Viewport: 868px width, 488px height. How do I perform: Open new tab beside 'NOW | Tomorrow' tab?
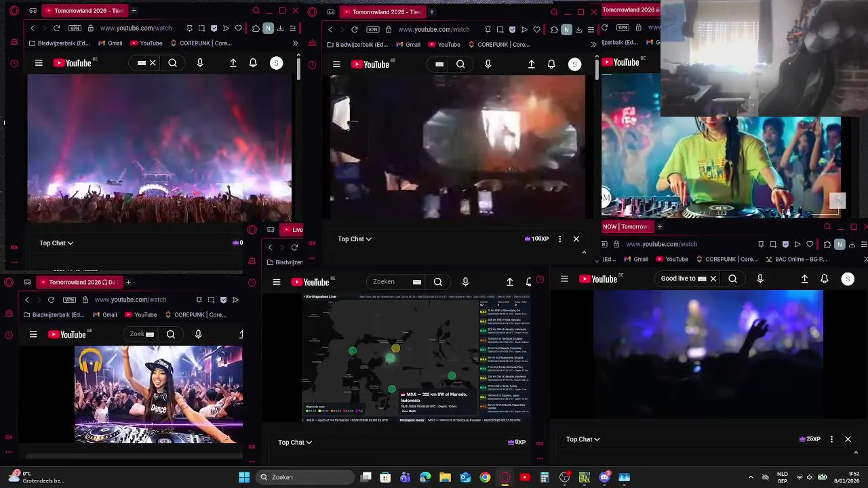point(659,226)
